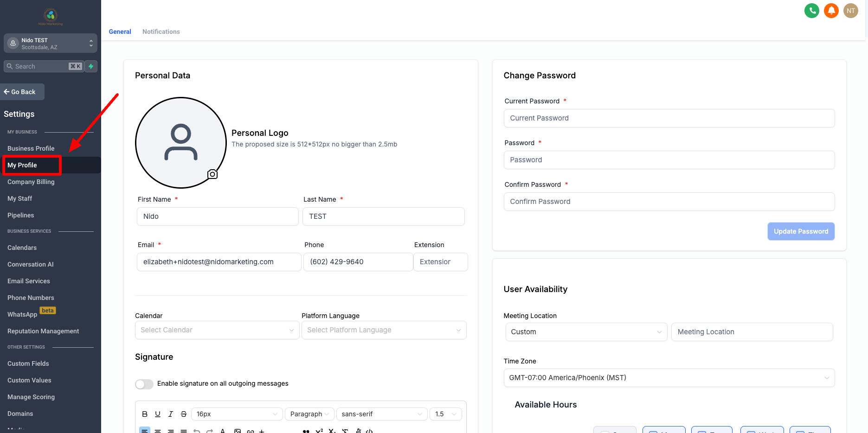The width and height of the screenshot is (868, 433).
Task: Apply bold formatting in signature editor
Action: click(145, 414)
